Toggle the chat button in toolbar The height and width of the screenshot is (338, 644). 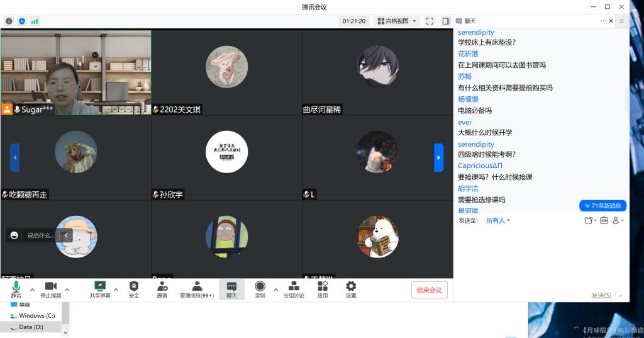[x=231, y=290]
